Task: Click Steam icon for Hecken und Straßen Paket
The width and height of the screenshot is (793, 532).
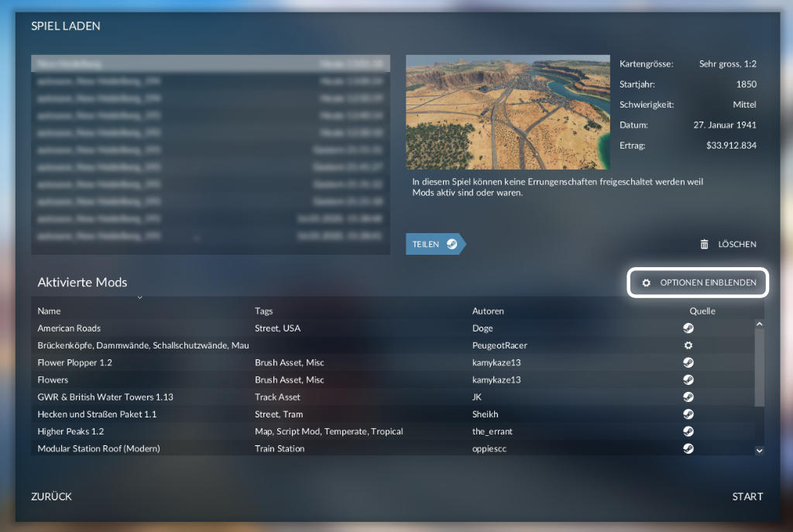Action: (688, 414)
